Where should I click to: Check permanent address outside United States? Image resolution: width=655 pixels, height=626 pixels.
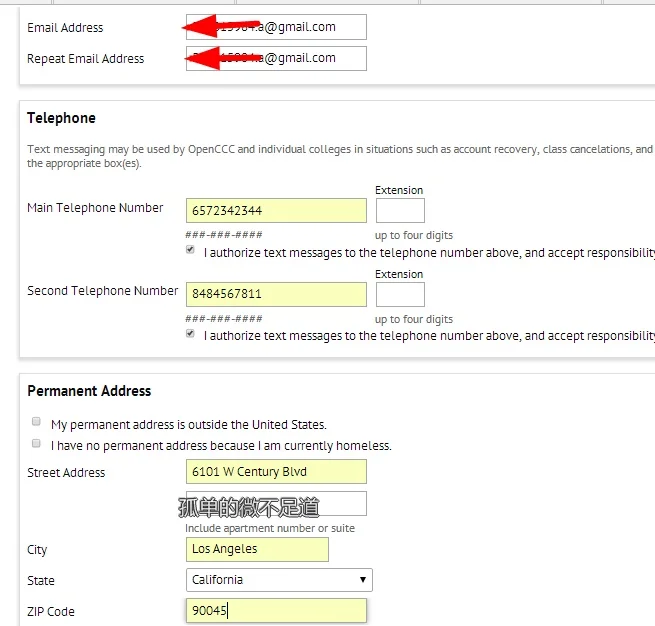(x=37, y=422)
